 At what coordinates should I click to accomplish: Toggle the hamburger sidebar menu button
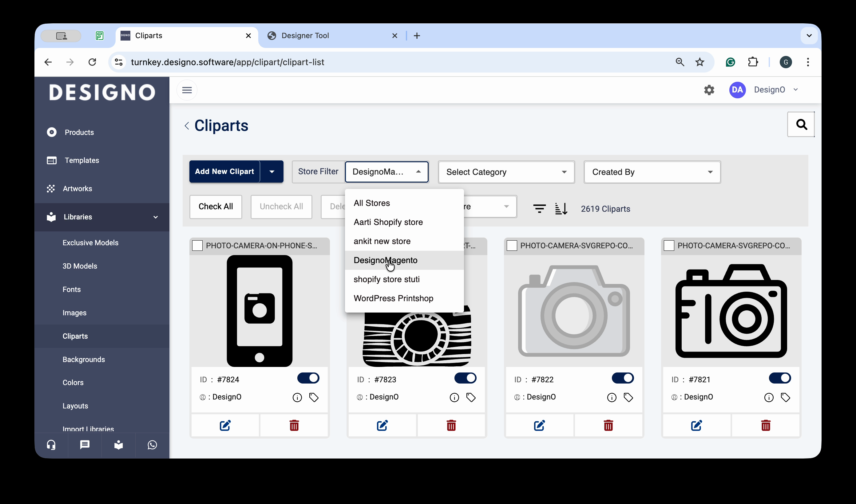click(x=187, y=90)
